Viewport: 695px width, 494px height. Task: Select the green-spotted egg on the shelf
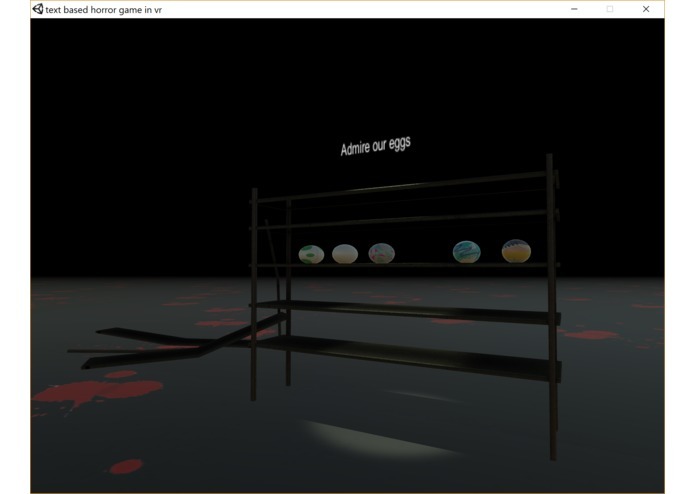[311, 254]
